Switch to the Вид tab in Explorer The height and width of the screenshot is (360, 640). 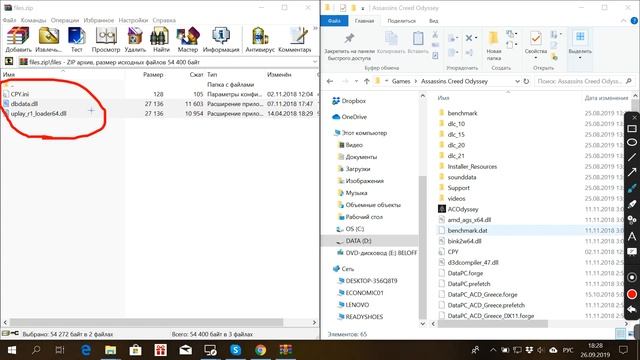point(433,20)
